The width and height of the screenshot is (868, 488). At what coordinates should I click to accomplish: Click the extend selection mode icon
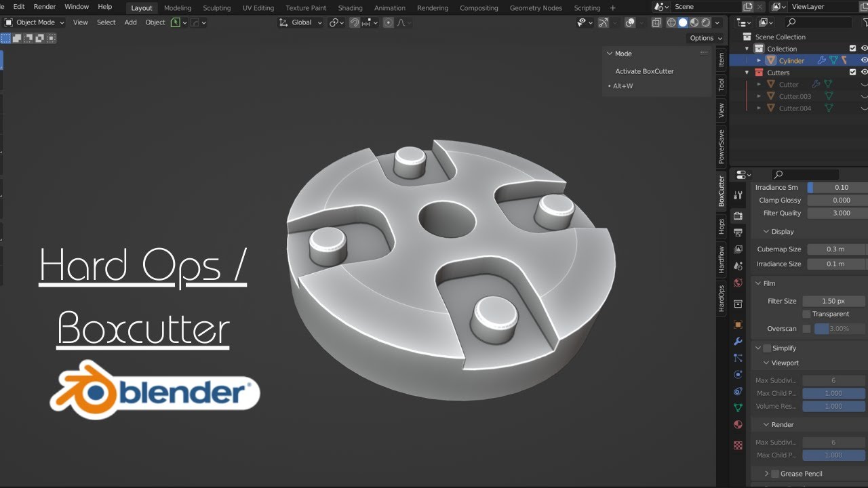click(x=17, y=39)
